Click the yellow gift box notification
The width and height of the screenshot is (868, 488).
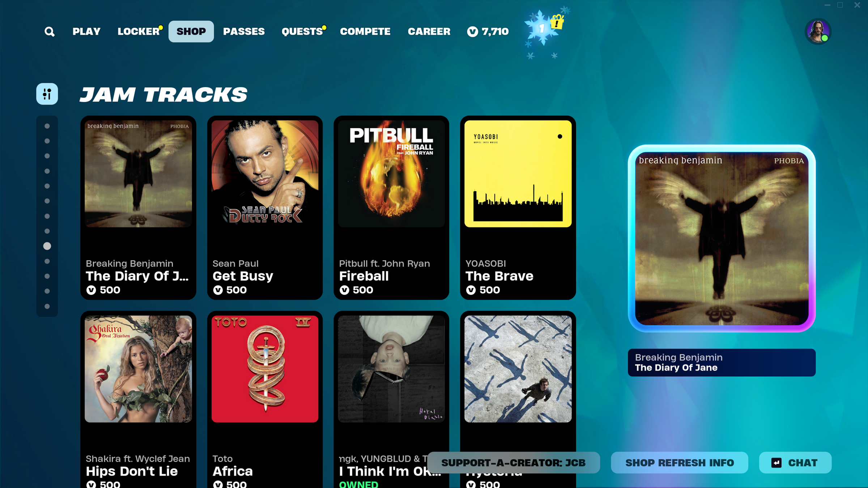557,22
